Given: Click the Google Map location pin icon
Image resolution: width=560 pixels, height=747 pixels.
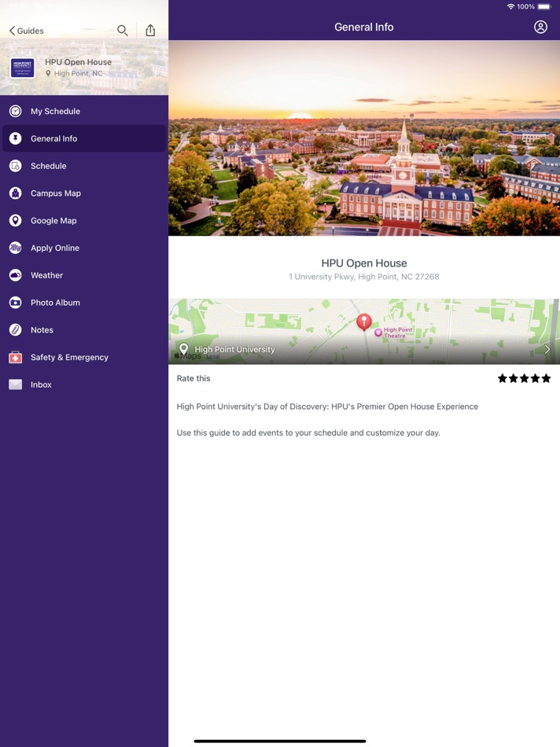Looking at the screenshot, I should click(x=16, y=221).
